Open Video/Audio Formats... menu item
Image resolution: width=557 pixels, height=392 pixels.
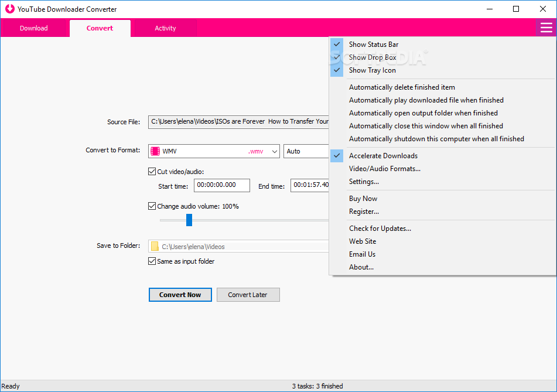[442, 168]
